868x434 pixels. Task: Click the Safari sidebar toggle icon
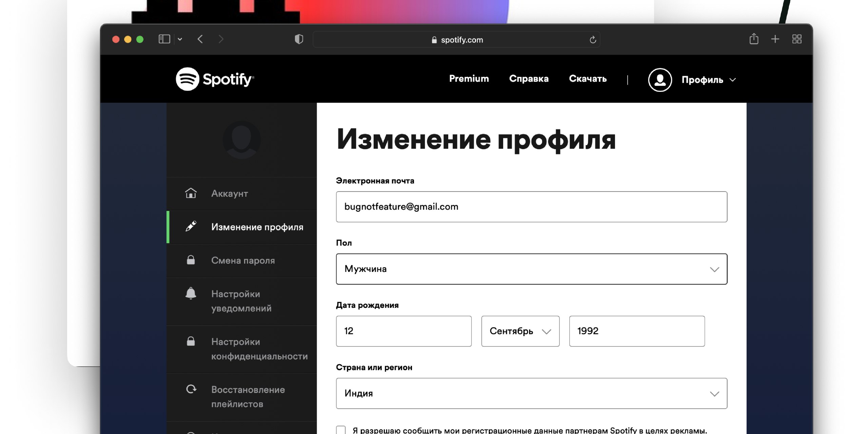coord(164,39)
